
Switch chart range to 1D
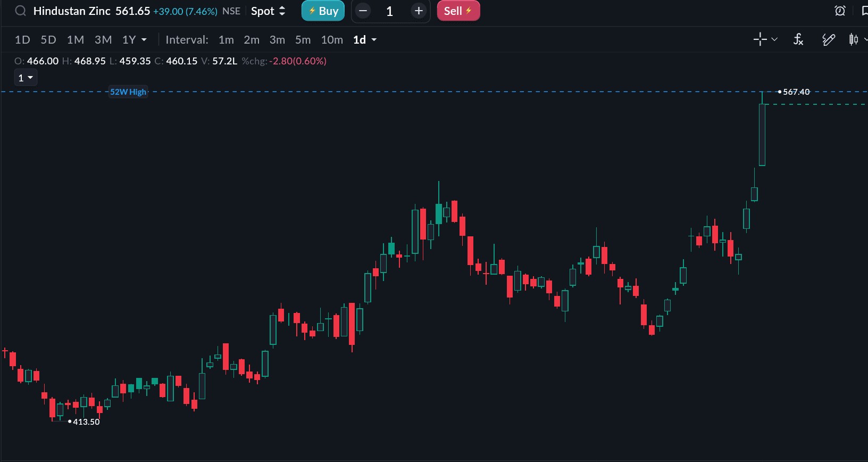[22, 40]
